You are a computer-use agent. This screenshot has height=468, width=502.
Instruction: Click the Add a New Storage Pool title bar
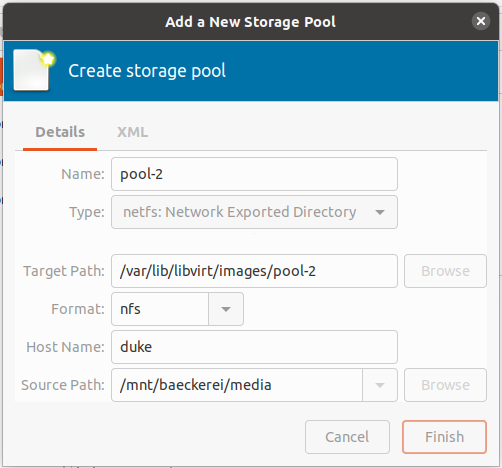[251, 22]
